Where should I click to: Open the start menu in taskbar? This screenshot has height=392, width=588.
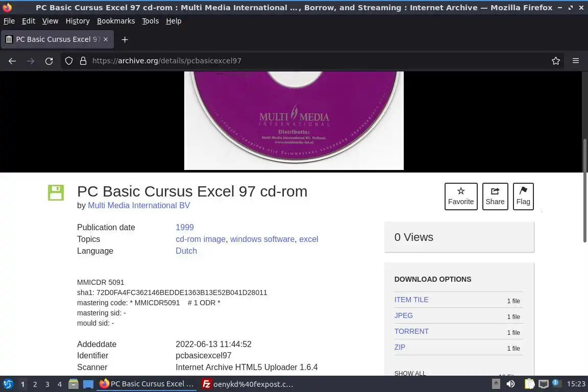[x=8, y=384]
